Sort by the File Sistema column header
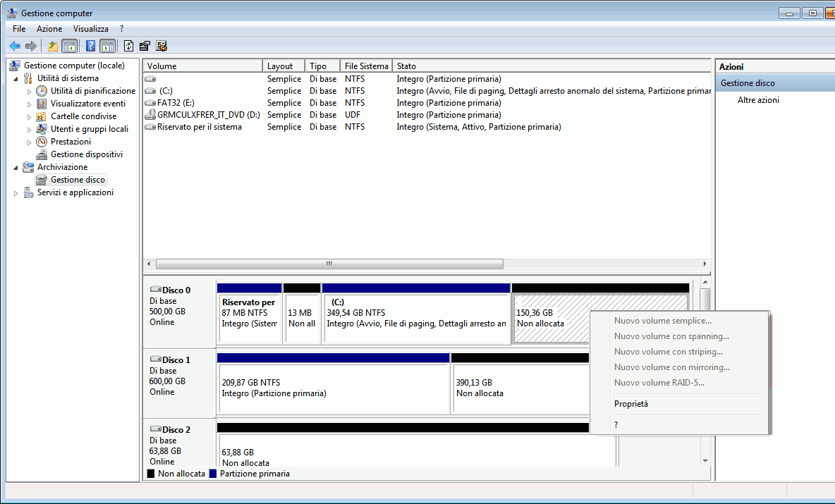The height and width of the screenshot is (504, 835). pos(367,66)
